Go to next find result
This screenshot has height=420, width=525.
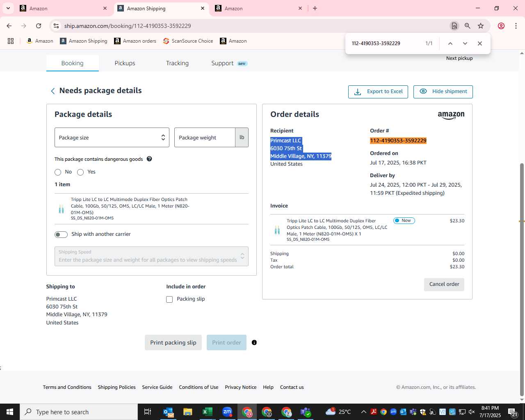click(x=465, y=43)
